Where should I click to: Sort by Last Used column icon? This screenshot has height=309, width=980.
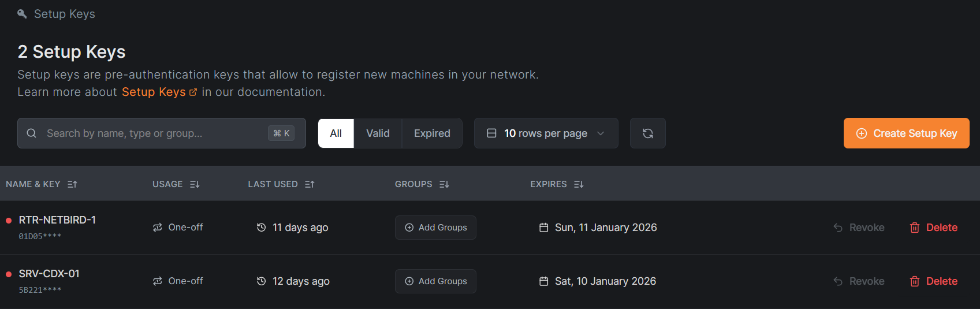pos(310,184)
